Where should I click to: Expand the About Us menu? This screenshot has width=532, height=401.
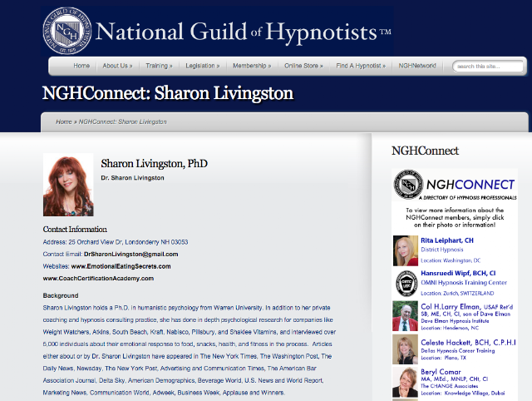coord(117,66)
